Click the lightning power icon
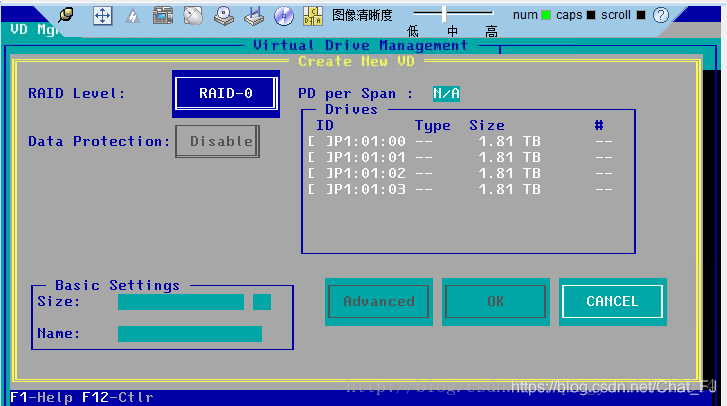The height and width of the screenshot is (406, 727). pos(133,16)
